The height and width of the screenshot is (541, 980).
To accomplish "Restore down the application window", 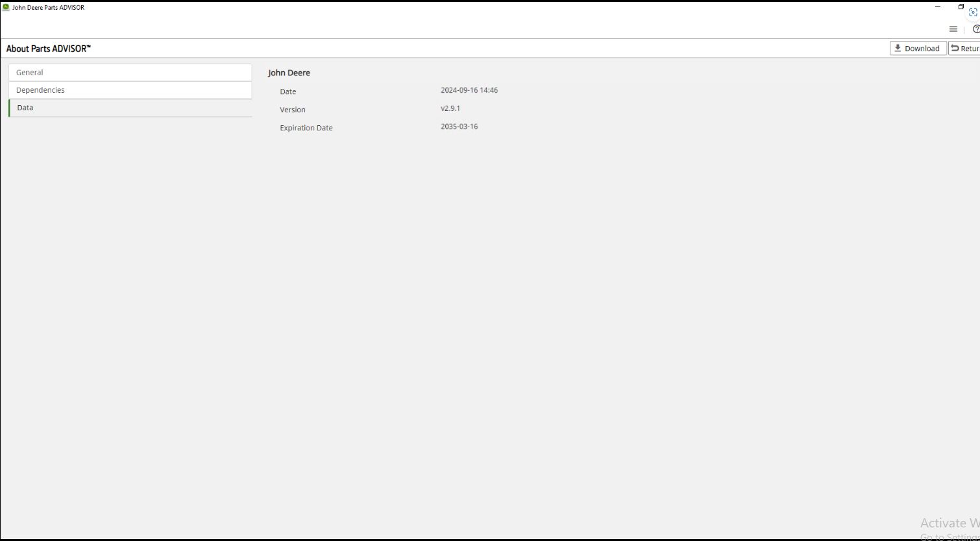I will click(961, 7).
